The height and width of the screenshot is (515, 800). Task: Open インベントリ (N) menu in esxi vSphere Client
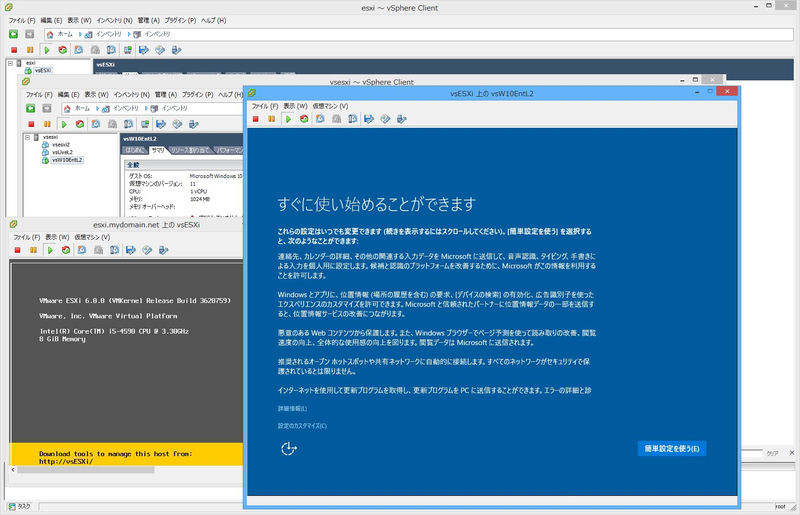[114, 20]
